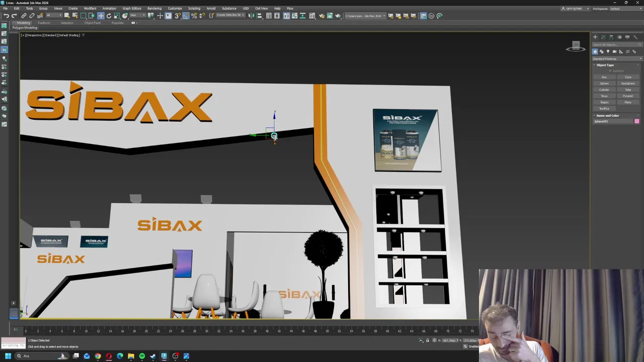This screenshot has width=644, height=362.
Task: Toggle the selection lock icon in status bar
Action: 428,340
